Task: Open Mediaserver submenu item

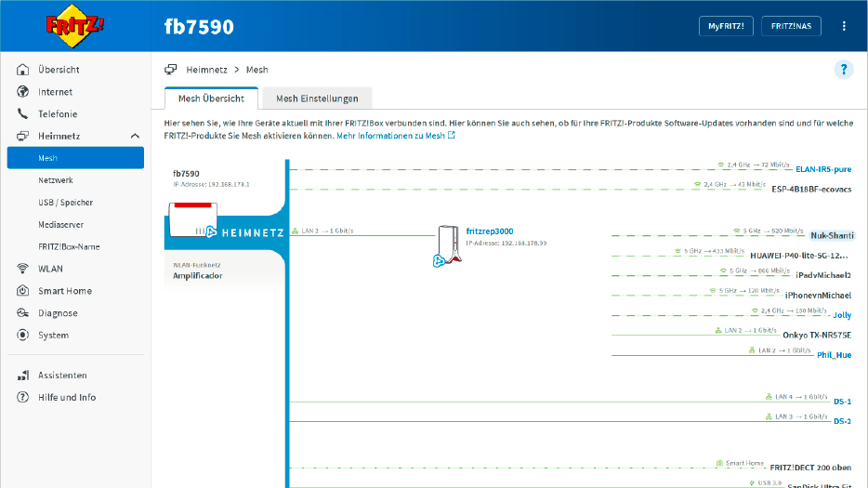Action: [x=61, y=224]
